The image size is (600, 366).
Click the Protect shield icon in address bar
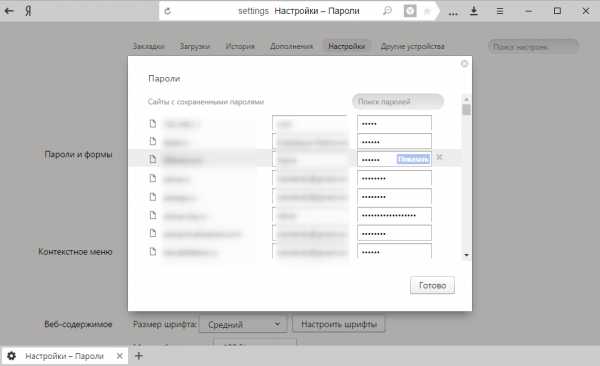coord(410,11)
